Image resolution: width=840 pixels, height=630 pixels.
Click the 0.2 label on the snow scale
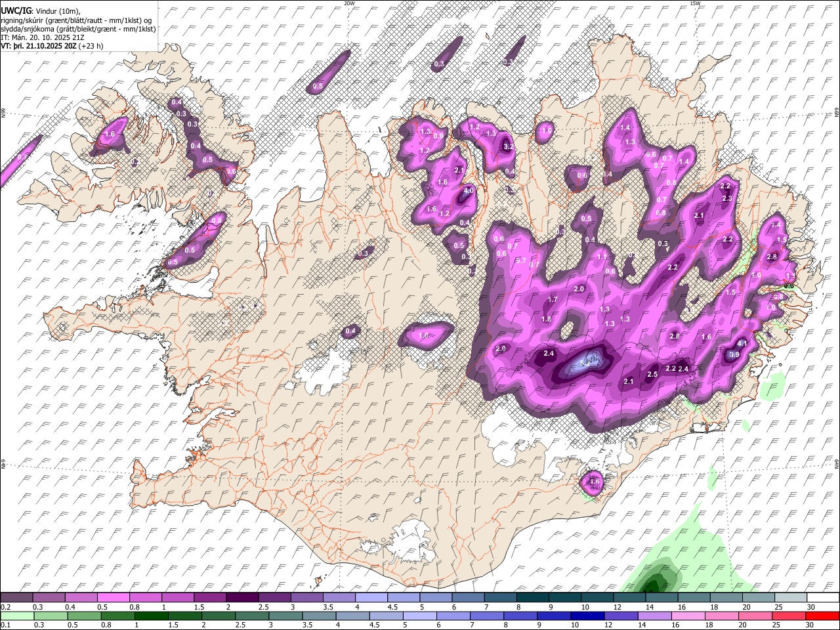click(5, 608)
